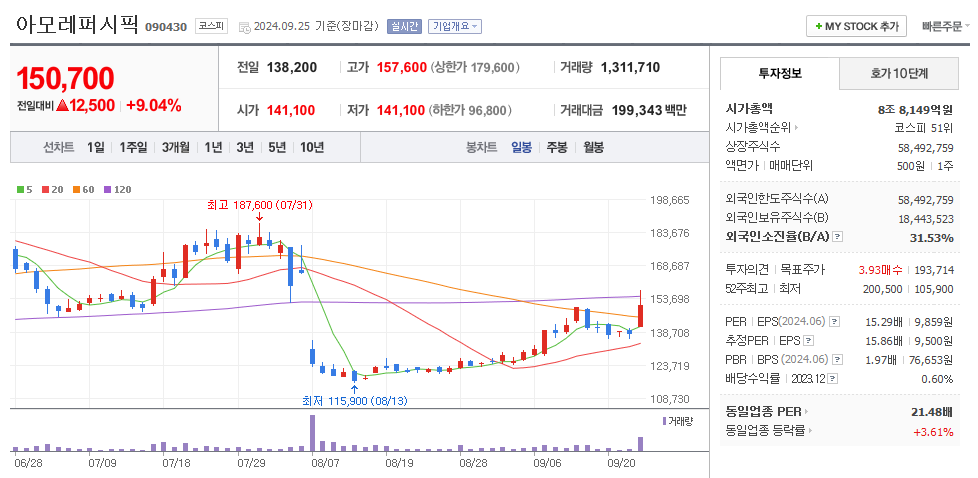Select the 일봉 daily candle chart
Screen dimensions: 978x478
pos(521,148)
